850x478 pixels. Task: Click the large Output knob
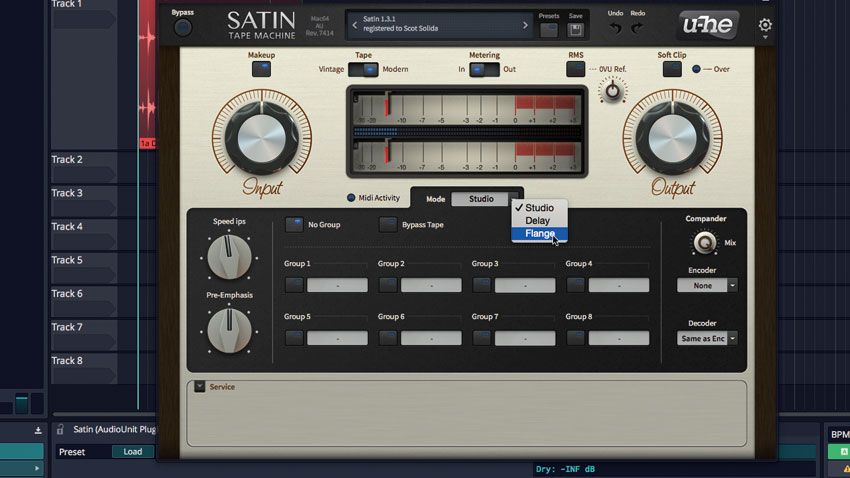click(672, 138)
